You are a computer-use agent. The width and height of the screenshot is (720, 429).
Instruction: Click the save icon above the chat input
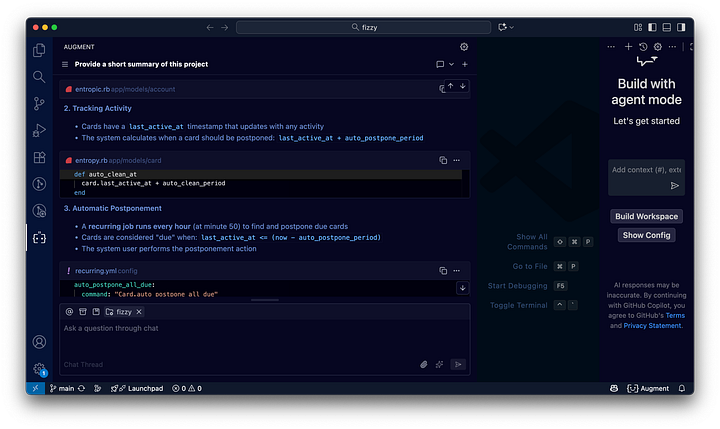pyautogui.click(x=96, y=312)
